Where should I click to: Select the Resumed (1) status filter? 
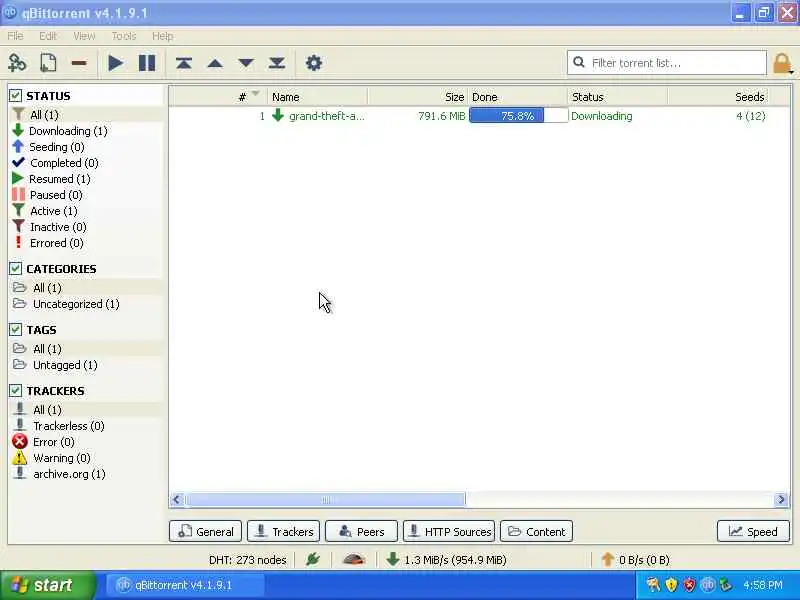(x=59, y=179)
